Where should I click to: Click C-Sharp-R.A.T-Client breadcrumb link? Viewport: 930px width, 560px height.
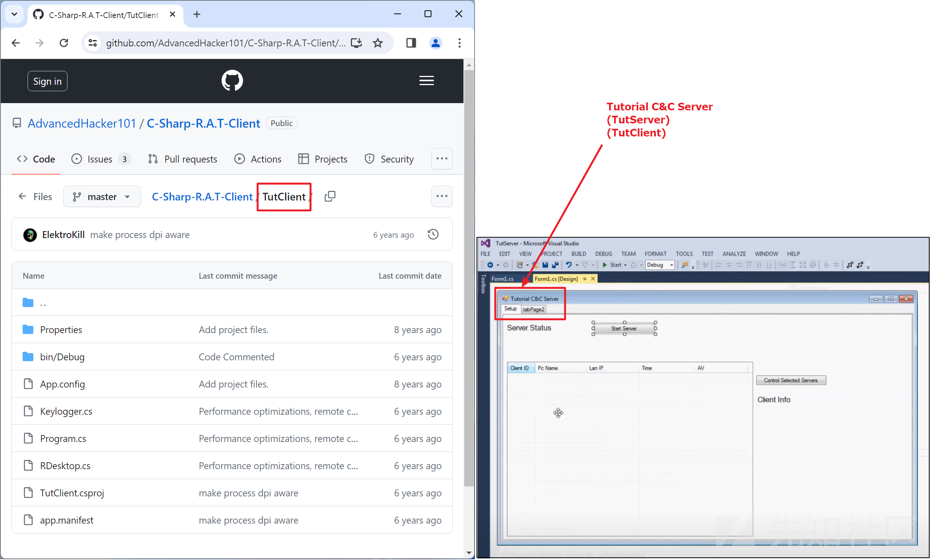click(202, 197)
